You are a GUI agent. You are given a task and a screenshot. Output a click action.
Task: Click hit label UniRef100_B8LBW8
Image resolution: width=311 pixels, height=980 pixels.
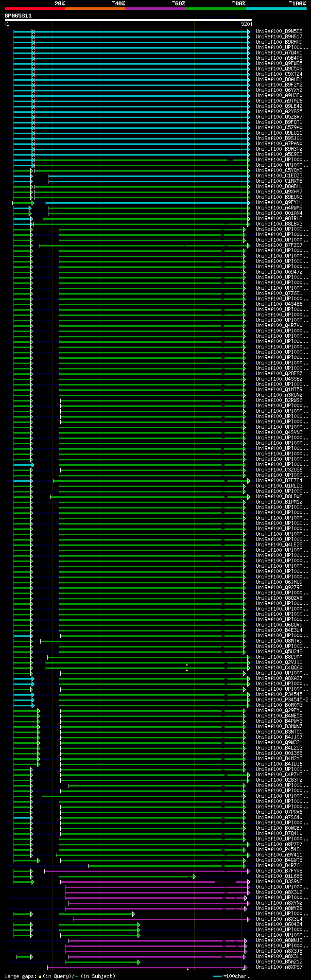pyautogui.click(x=279, y=497)
